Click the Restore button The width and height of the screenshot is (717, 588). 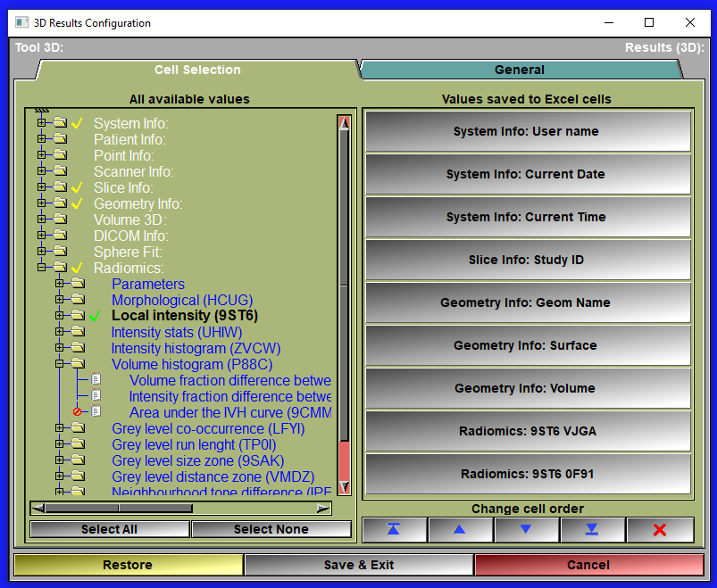(128, 565)
